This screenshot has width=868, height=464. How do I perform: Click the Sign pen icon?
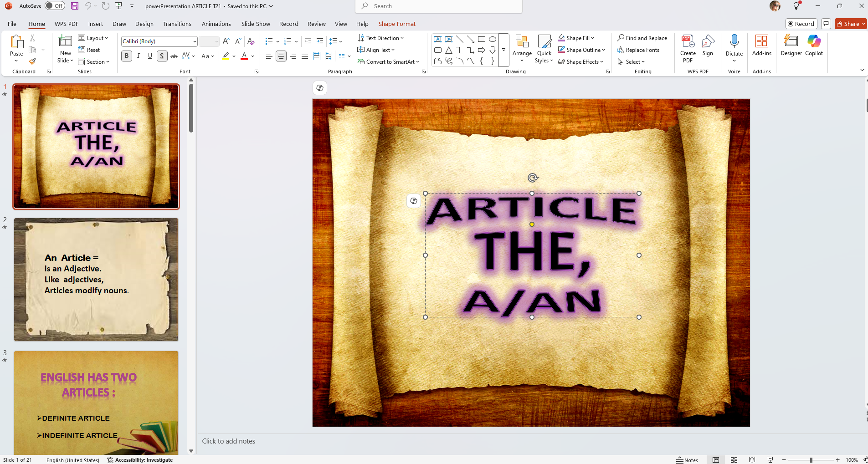[708, 46]
